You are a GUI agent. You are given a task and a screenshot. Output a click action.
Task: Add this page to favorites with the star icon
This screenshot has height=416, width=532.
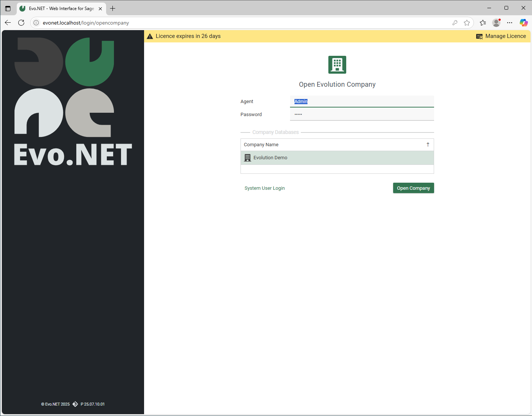pos(467,23)
